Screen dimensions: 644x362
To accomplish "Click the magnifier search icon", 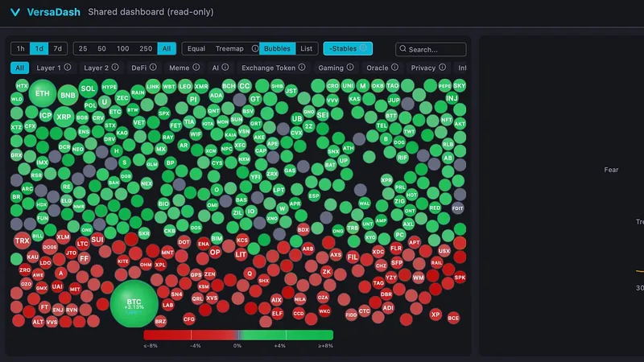I will click(403, 49).
